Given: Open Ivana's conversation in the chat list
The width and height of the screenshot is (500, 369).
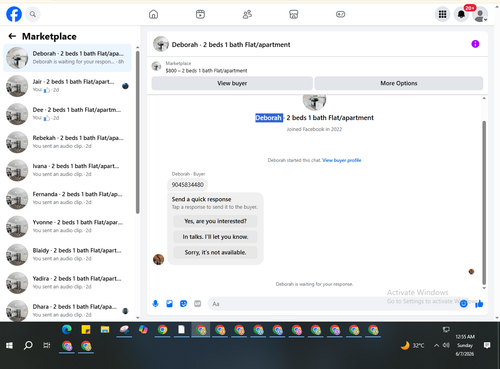Looking at the screenshot, I should click(x=68, y=170).
